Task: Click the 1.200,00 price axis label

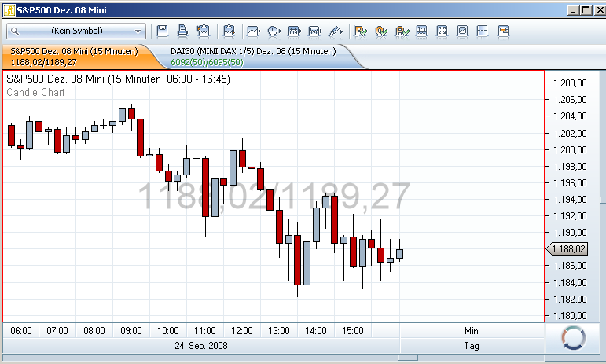Action: tap(570, 149)
